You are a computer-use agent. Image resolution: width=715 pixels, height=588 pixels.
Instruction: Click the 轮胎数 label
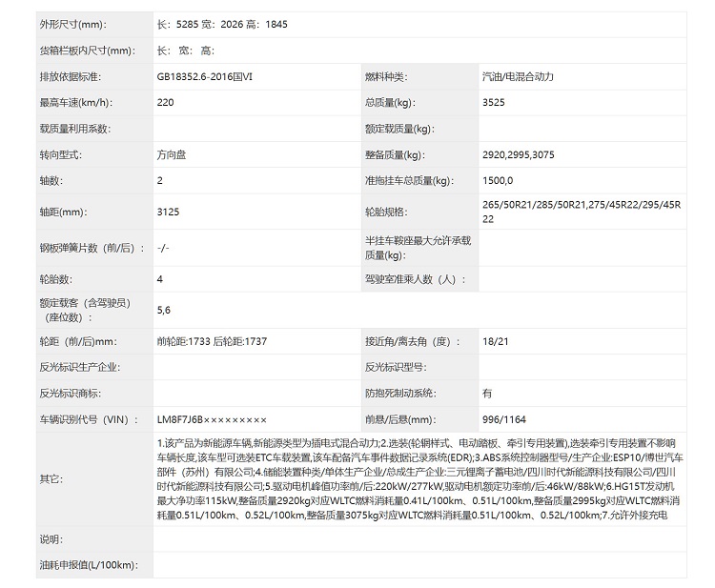click(x=56, y=279)
